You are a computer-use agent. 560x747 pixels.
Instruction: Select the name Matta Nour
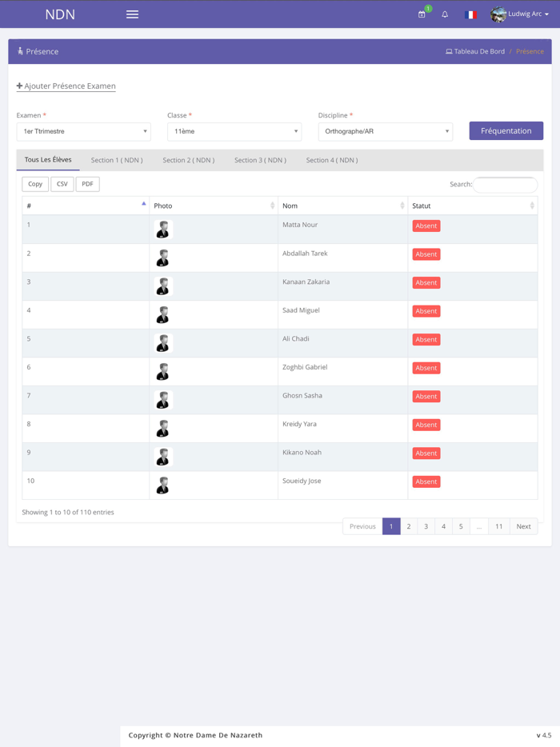click(x=300, y=225)
